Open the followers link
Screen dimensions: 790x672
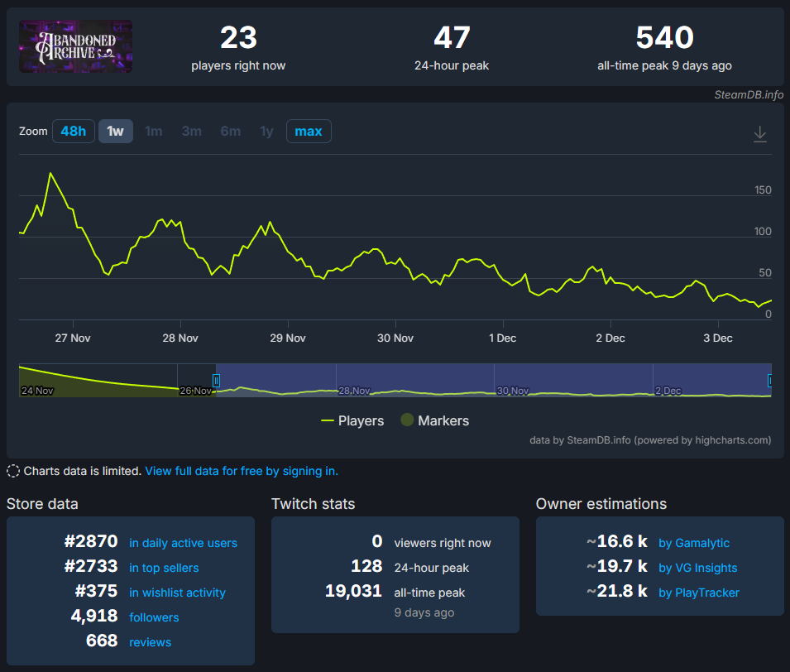154,617
